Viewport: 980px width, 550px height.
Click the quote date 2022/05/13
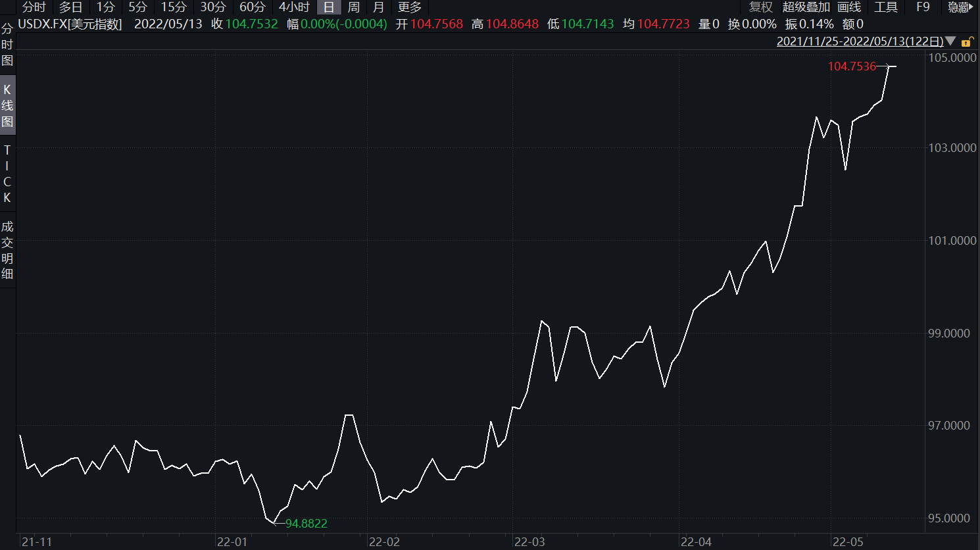click(168, 24)
